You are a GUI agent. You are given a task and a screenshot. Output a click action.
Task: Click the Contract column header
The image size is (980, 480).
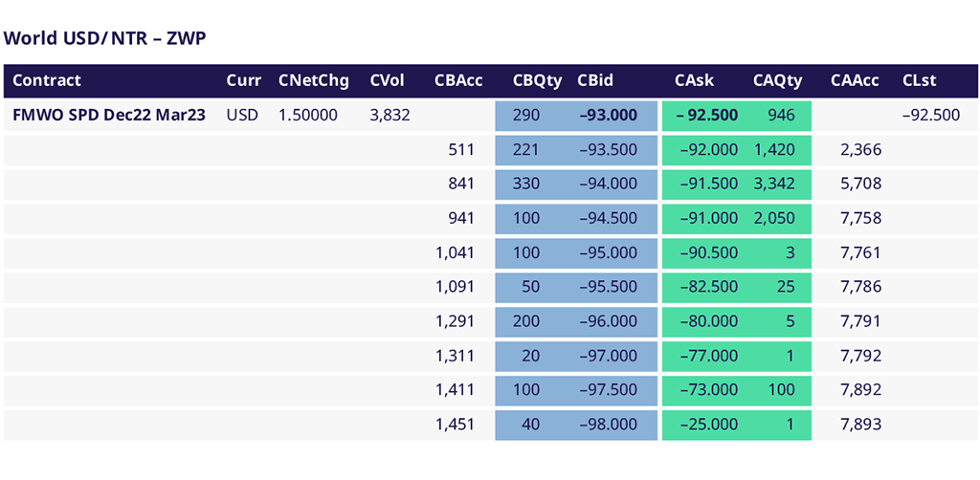click(47, 81)
